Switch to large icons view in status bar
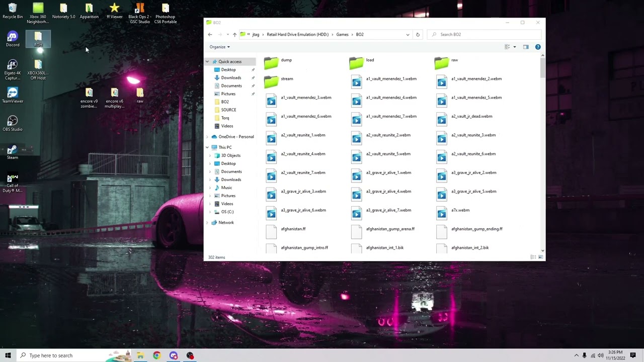 click(541, 257)
